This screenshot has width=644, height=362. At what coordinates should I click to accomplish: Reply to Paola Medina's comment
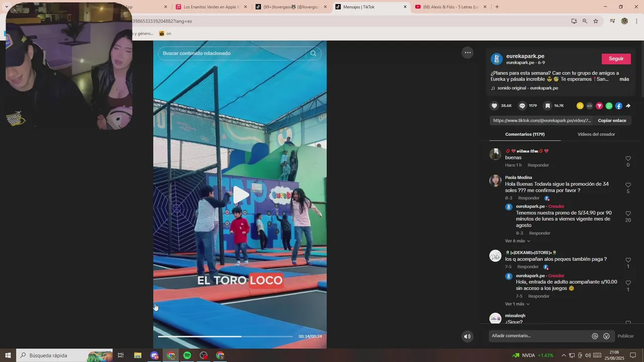click(529, 198)
